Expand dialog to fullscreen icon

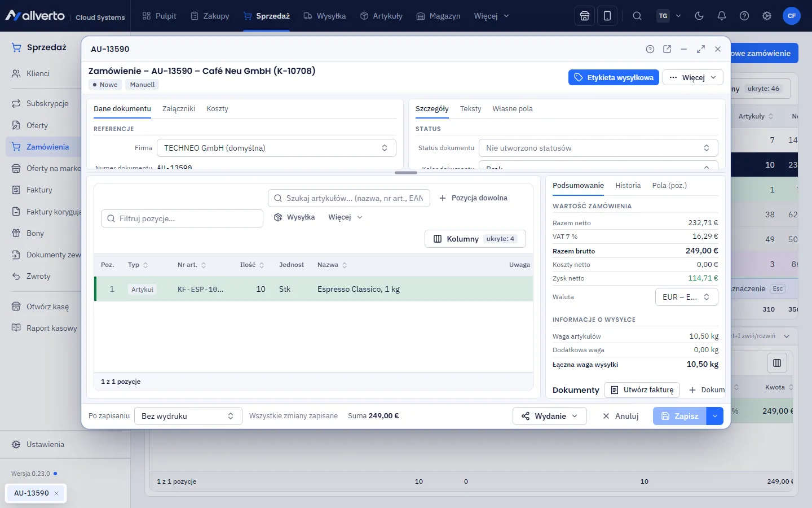(x=701, y=49)
